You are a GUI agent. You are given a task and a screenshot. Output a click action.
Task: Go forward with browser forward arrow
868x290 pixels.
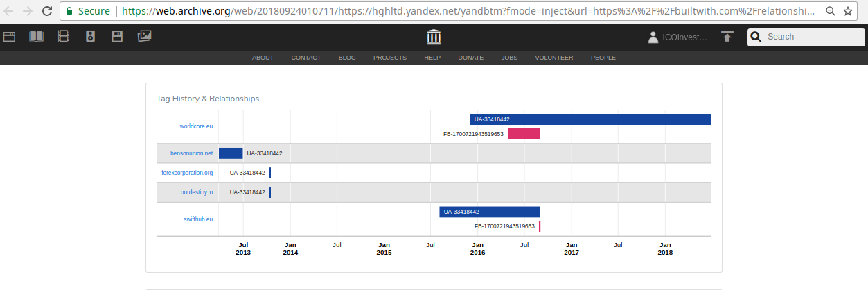coord(28,12)
